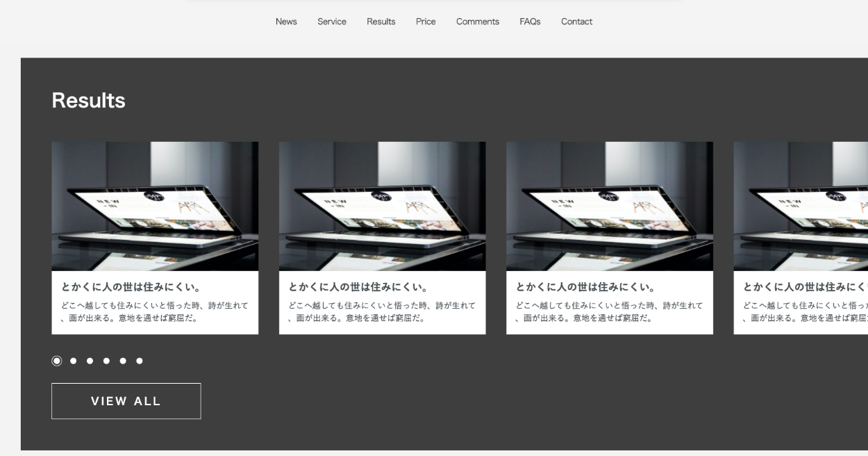Select the first carousel pagination dot

(57, 361)
